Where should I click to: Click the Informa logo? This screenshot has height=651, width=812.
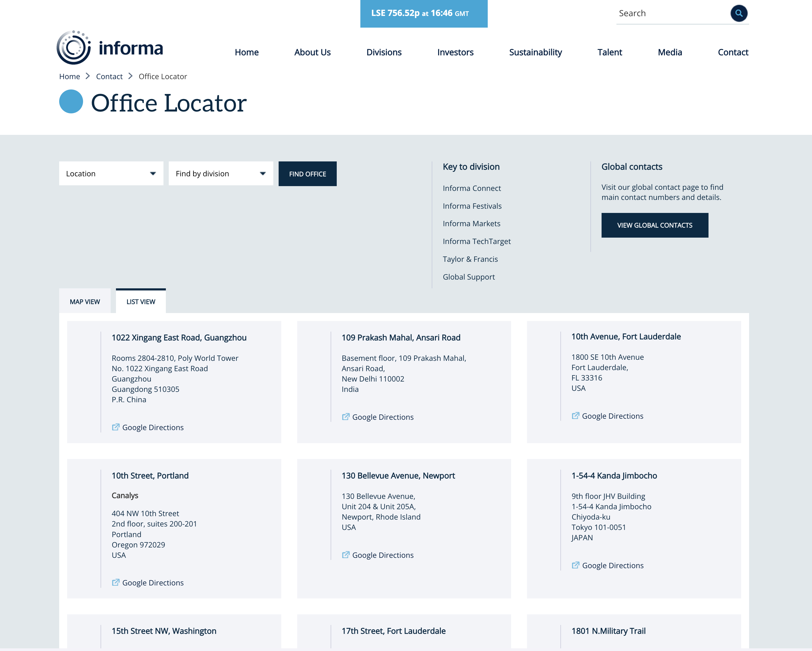(x=110, y=48)
